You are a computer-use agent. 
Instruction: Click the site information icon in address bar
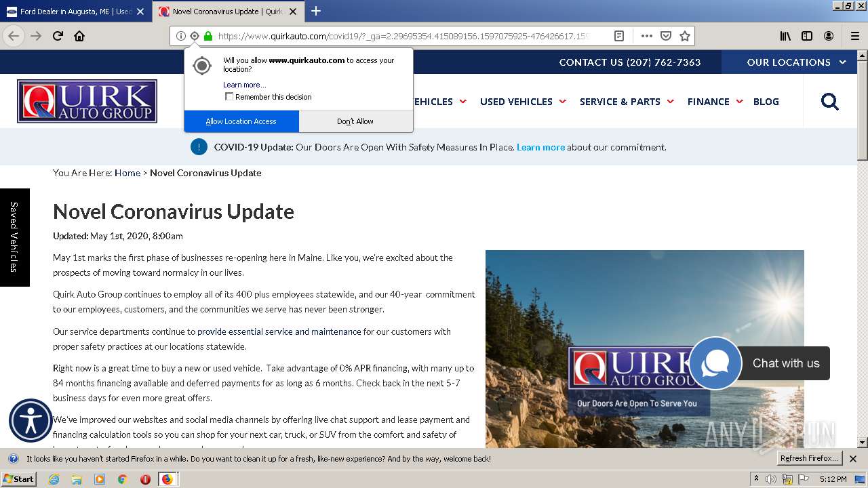click(x=181, y=36)
